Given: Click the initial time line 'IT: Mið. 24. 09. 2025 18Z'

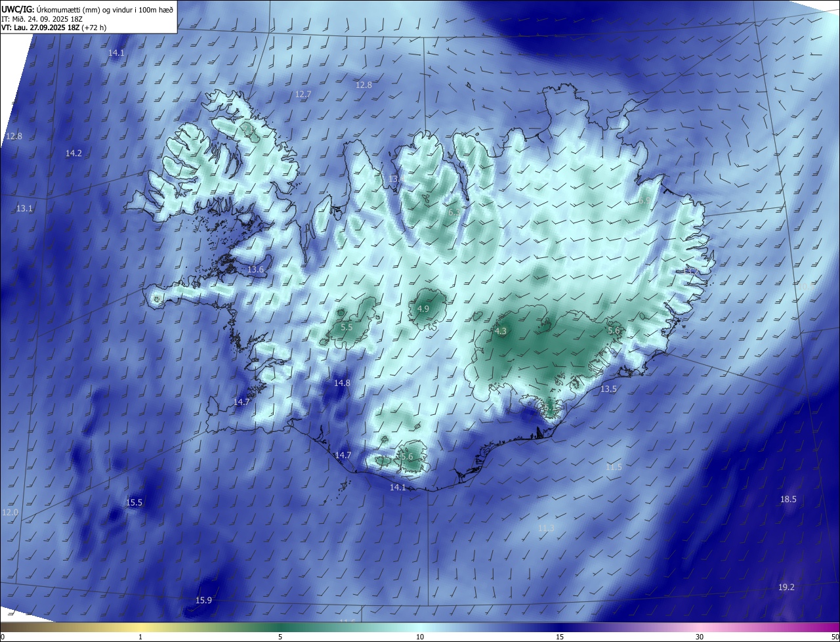Looking at the screenshot, I should pyautogui.click(x=42, y=18).
